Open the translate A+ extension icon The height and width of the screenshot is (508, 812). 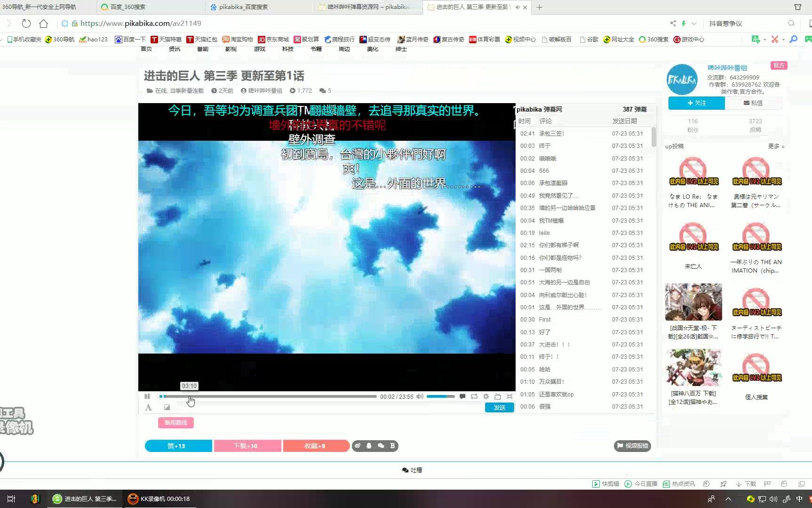756,40
